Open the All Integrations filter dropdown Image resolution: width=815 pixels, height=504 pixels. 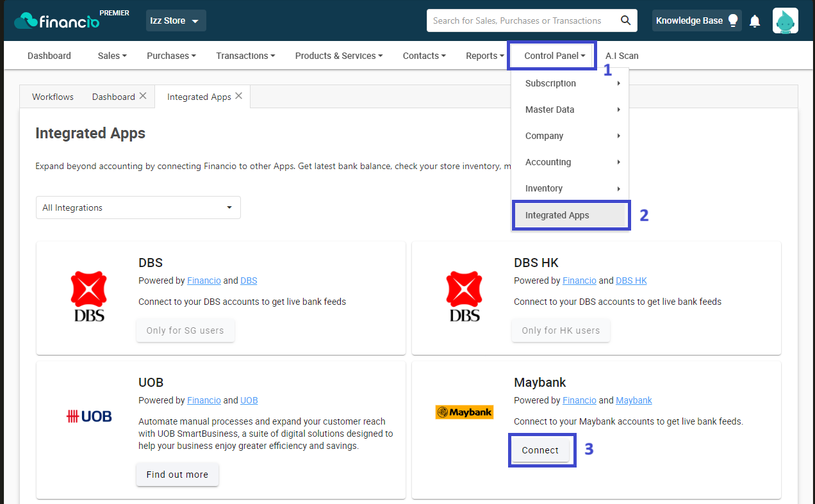(x=138, y=207)
